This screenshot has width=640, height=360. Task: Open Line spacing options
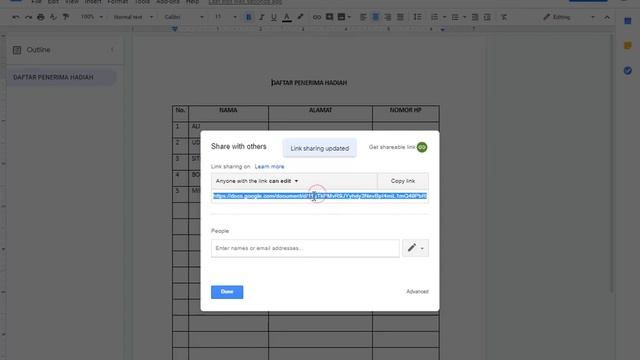click(x=417, y=17)
